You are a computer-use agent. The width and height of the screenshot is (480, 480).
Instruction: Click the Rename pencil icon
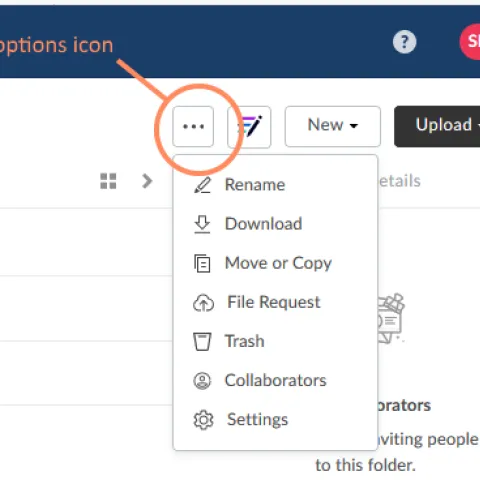coord(202,185)
